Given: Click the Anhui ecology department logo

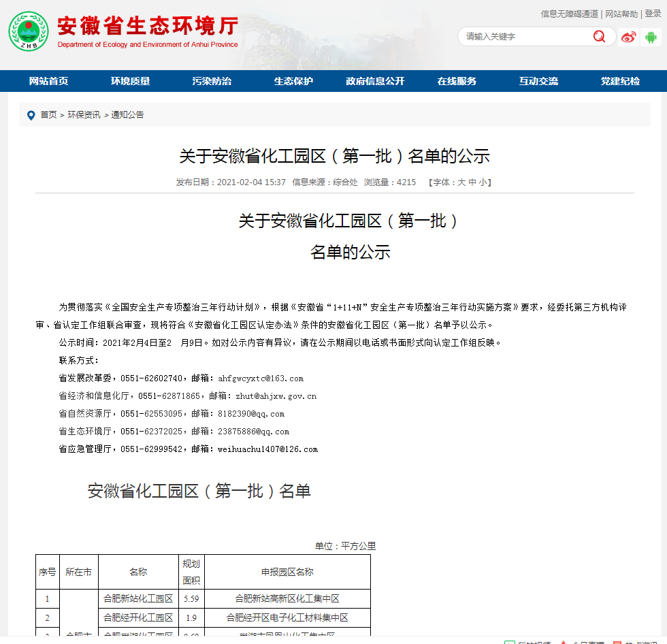Looking at the screenshot, I should [29, 31].
